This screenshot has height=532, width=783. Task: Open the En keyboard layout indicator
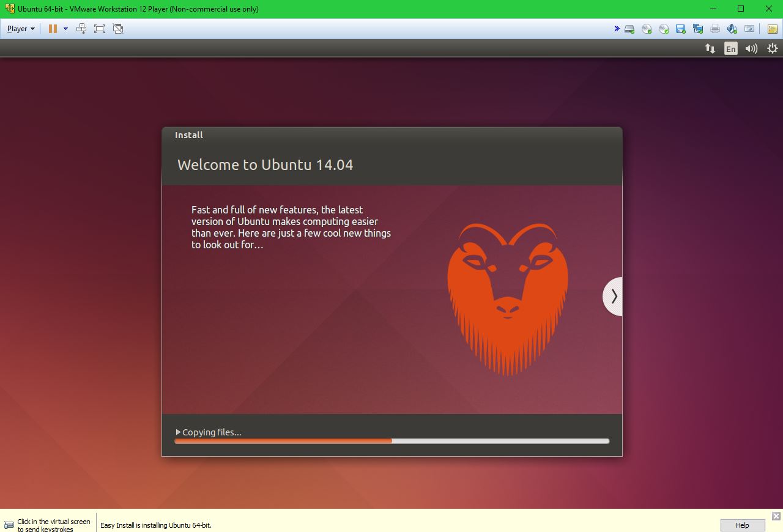(x=731, y=48)
